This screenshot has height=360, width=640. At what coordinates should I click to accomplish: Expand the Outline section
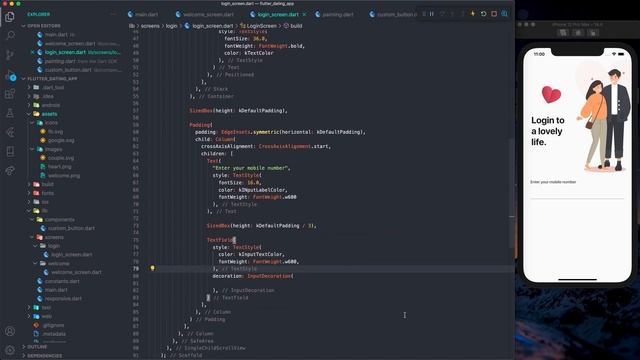pyautogui.click(x=37, y=347)
